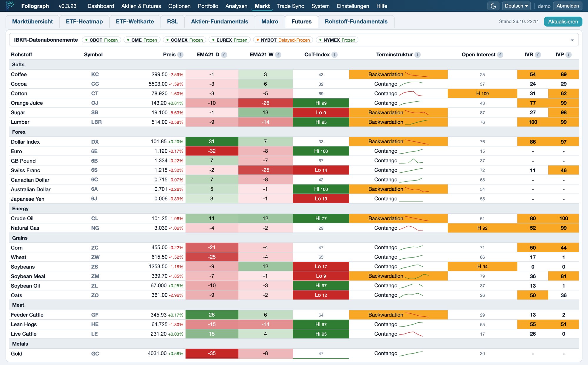Open the Deutsch language dropdown
Screen dimensions: 588x365
pyautogui.click(x=516, y=6)
